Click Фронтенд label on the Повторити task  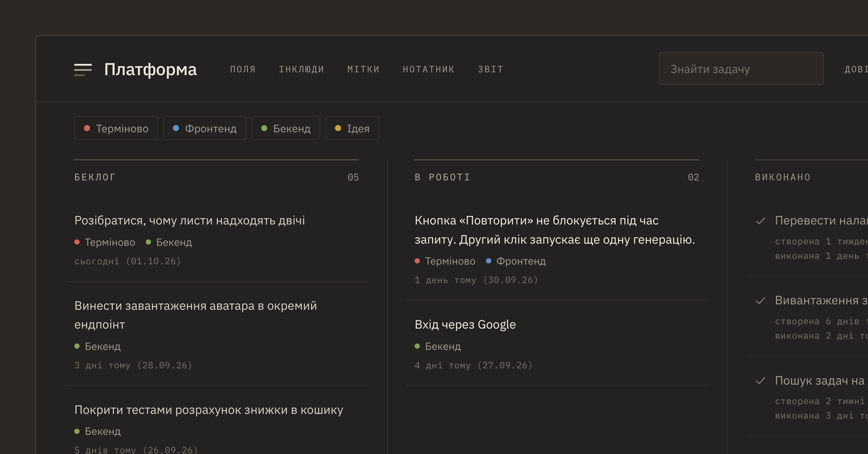point(516,261)
